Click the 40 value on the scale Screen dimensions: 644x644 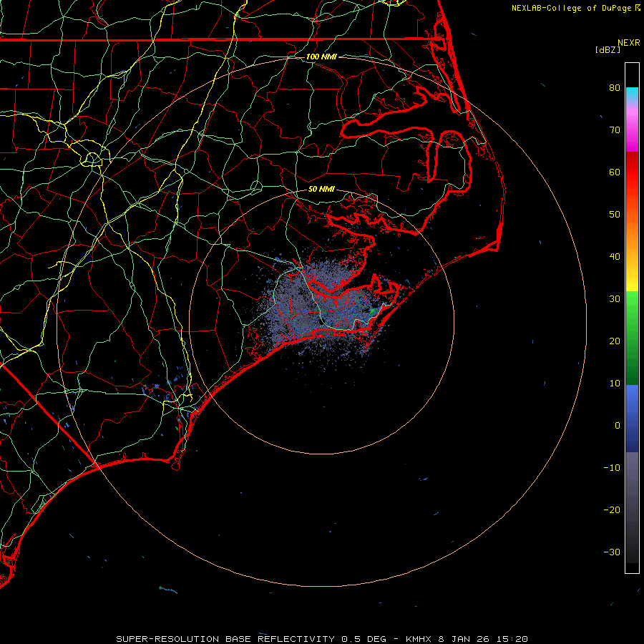(614, 256)
